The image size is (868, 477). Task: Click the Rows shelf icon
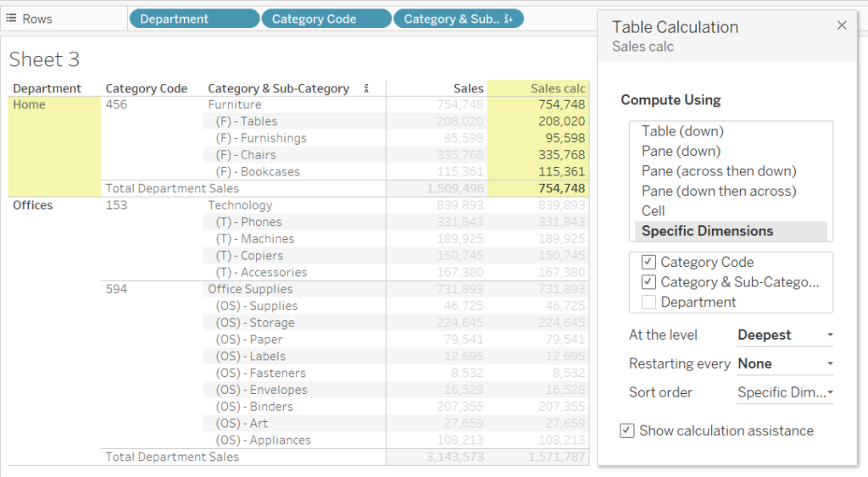12,19
